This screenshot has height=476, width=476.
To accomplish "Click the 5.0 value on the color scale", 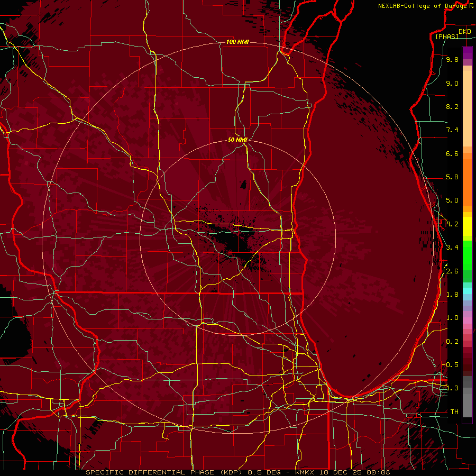I will (x=452, y=200).
